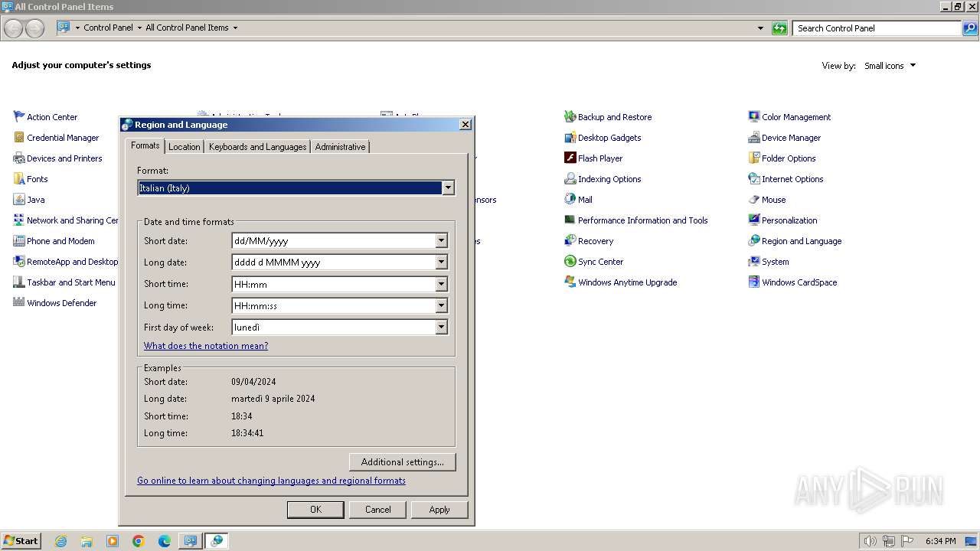Viewport: 980px width, 551px height.
Task: Open the Phone and Modem icon
Action: coord(19,241)
